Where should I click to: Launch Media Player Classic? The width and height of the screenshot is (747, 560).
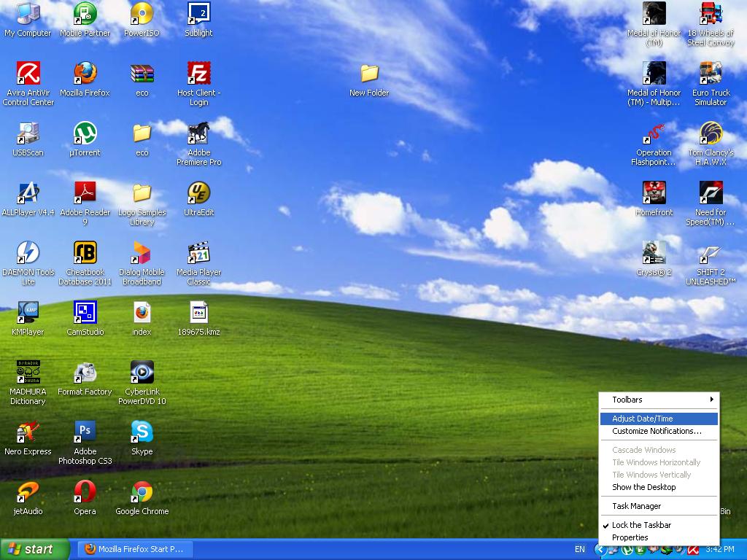click(198, 263)
